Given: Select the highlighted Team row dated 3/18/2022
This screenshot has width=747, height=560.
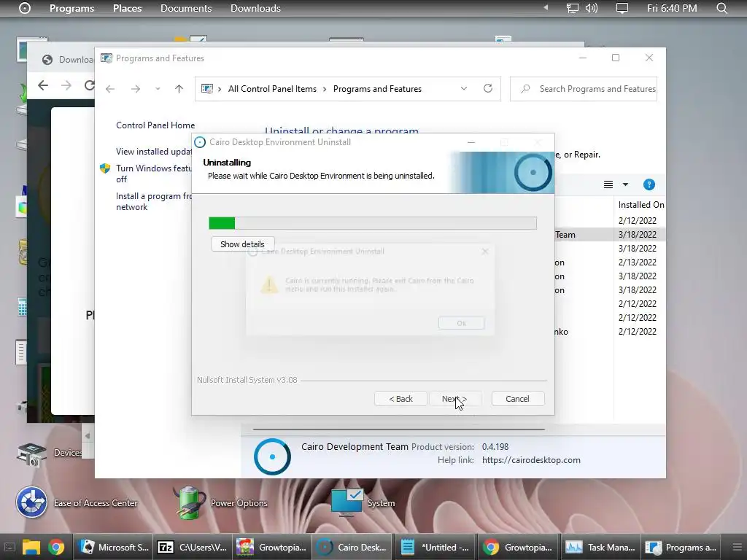Looking at the screenshot, I should (611, 234).
